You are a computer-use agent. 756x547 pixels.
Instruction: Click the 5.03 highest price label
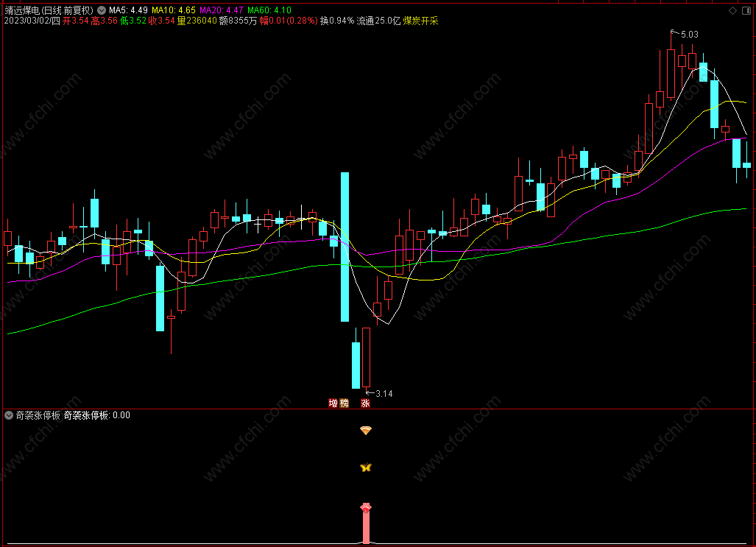point(690,35)
